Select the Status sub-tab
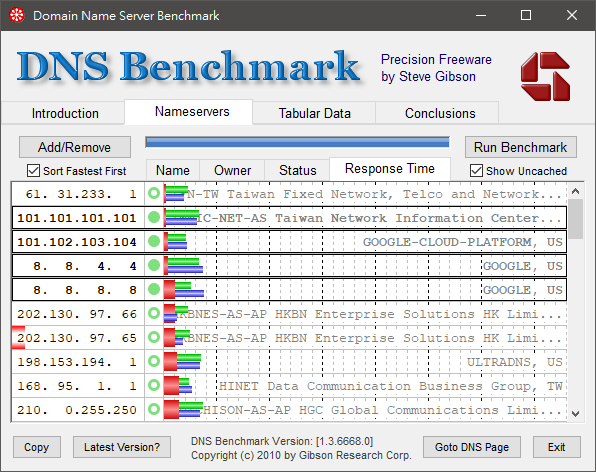Screen dimensions: 596x472 coord(297,170)
